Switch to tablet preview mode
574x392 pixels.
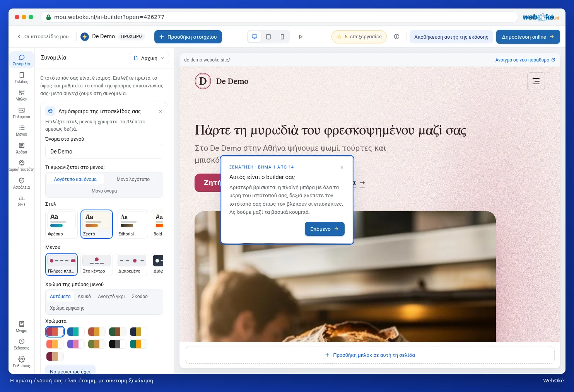click(268, 37)
